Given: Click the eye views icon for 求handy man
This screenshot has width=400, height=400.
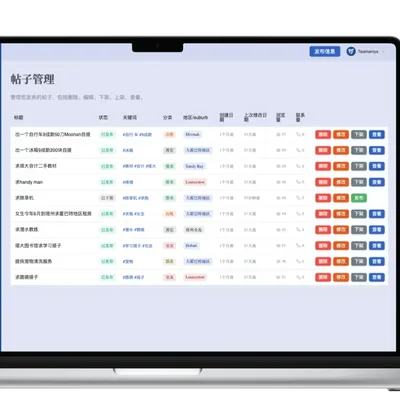Looking at the screenshot, I should click(x=278, y=182).
